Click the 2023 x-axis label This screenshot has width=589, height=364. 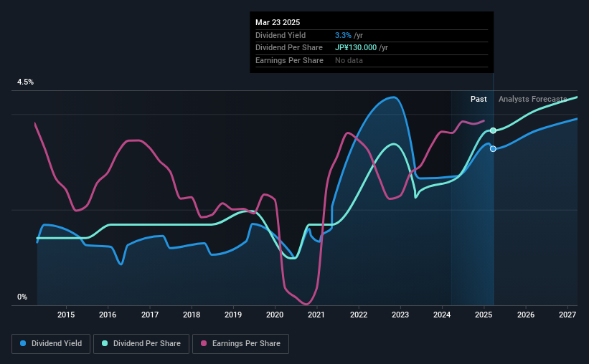400,315
